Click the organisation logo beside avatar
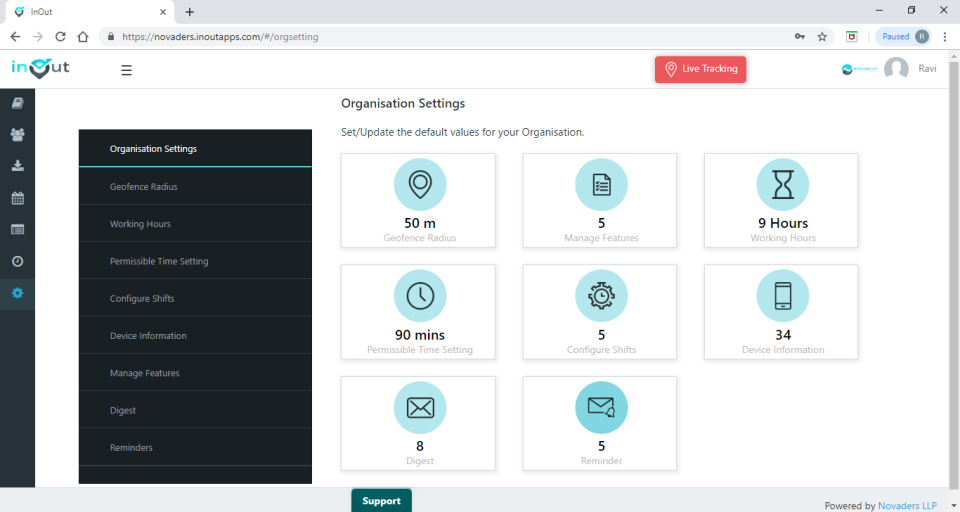This screenshot has height=512, width=960. pos(859,69)
